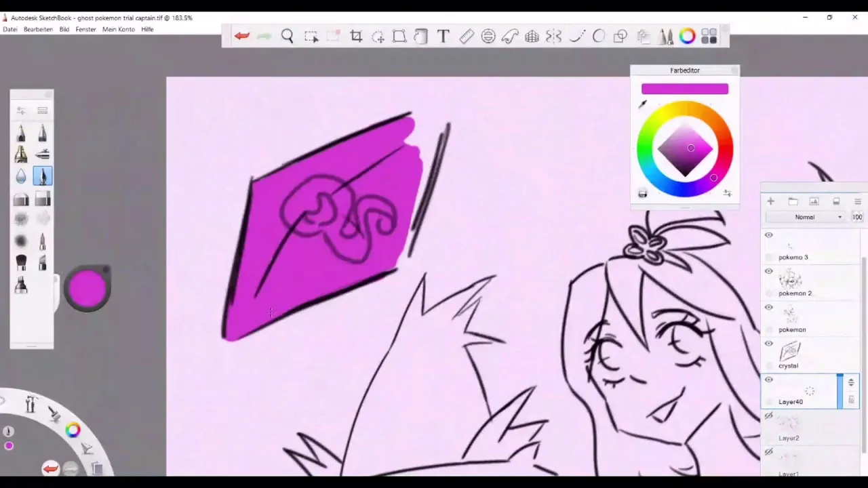The image size is (868, 488).
Task: Select the Zoom magnifier tool
Action: click(x=288, y=37)
